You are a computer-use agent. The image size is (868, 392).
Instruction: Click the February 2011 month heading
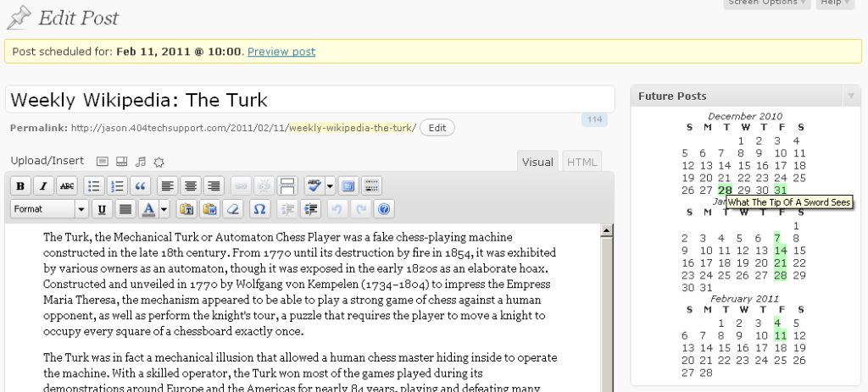[745, 299]
